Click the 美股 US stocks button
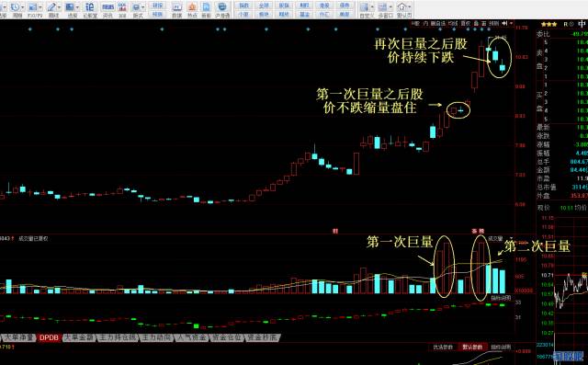Screen dimensions: 588x365 coord(345,14)
